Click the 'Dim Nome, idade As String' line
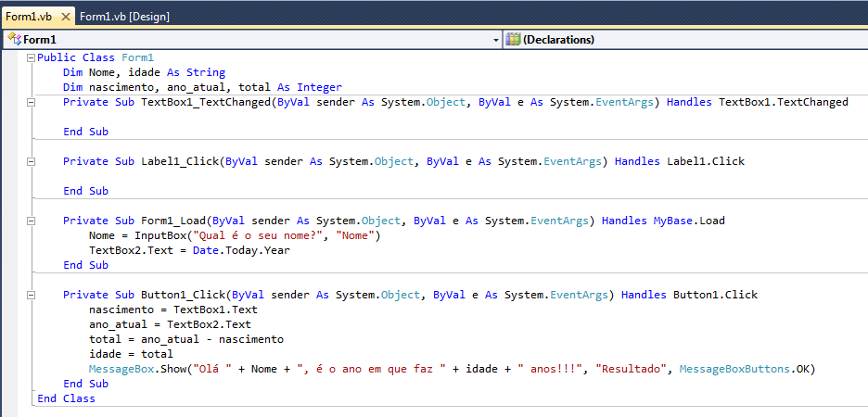 pos(144,72)
